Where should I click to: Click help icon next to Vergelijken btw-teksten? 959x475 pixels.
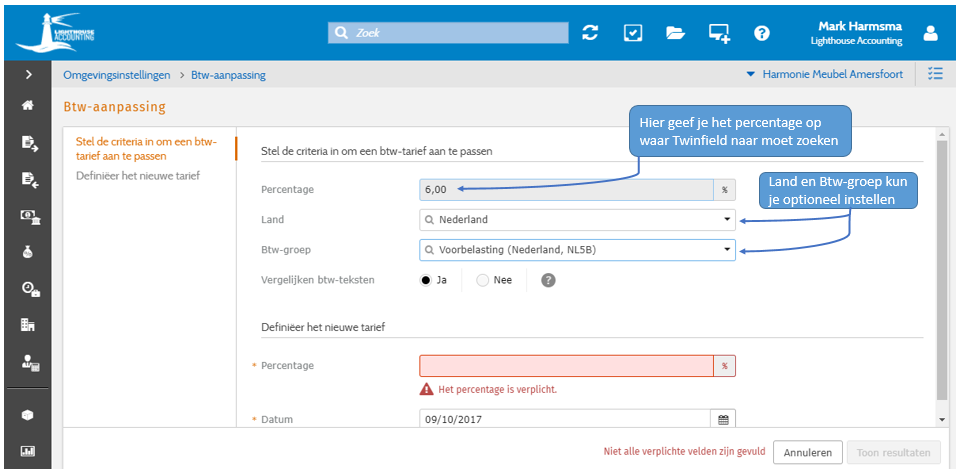tap(548, 280)
